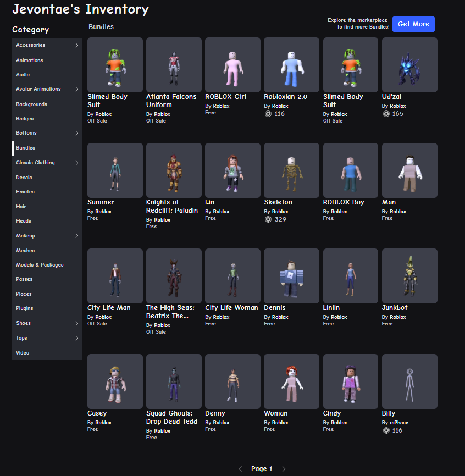Click the Page 1 indicator text
This screenshot has height=476, width=465.
[262, 469]
